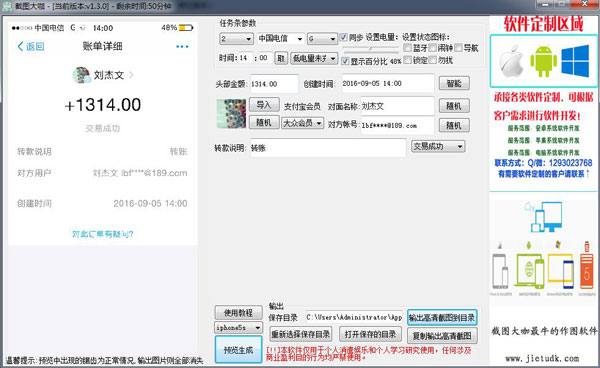This screenshot has height=368, width=600.
Task: Enable the 导航 status icon checkbox
Action: pyautogui.click(x=458, y=48)
